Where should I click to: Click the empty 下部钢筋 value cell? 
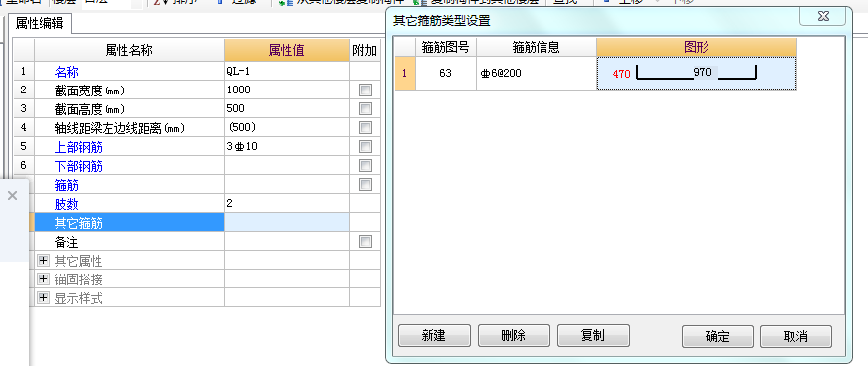click(x=287, y=165)
